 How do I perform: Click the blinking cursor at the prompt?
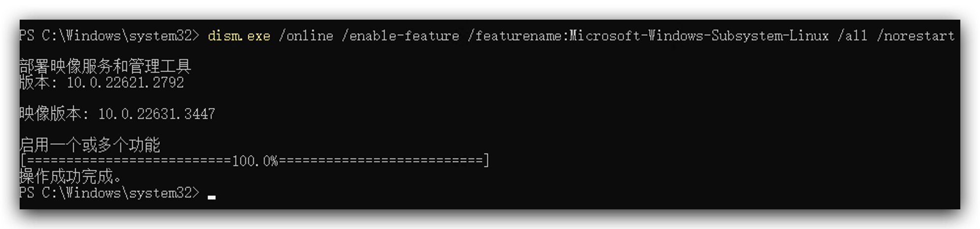click(212, 198)
